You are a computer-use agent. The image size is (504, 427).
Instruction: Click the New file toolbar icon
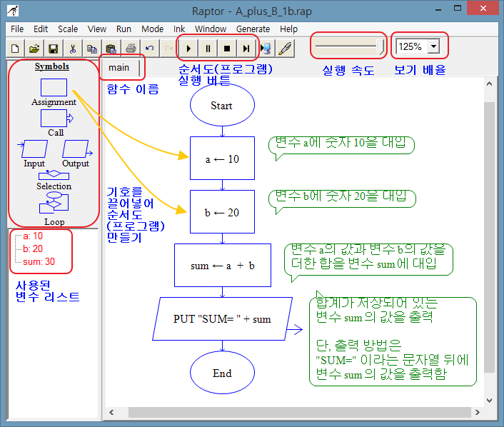(x=15, y=49)
